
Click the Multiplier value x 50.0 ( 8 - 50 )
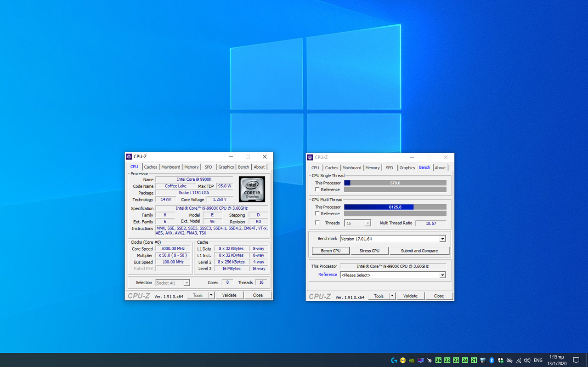[x=173, y=255]
